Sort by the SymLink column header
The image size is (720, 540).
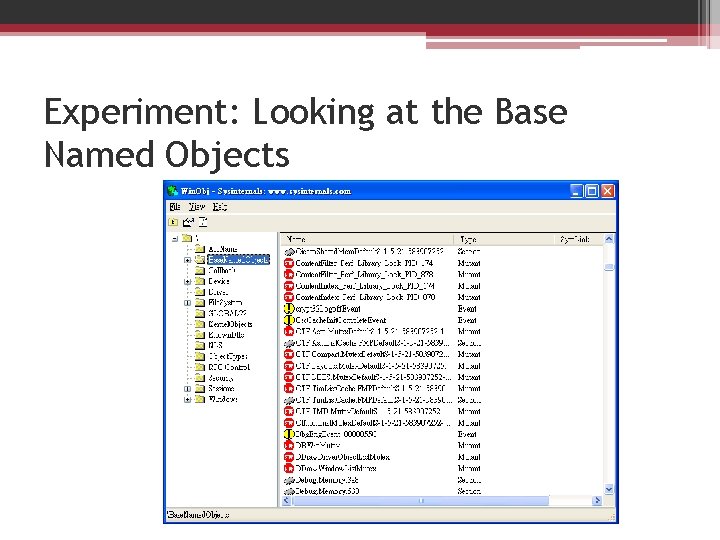[579, 239]
